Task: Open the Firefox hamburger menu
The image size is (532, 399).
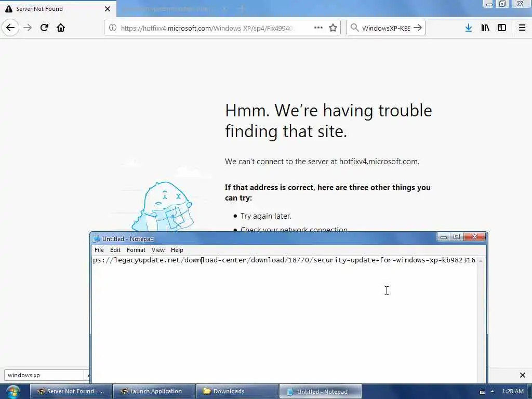Action: tap(522, 28)
